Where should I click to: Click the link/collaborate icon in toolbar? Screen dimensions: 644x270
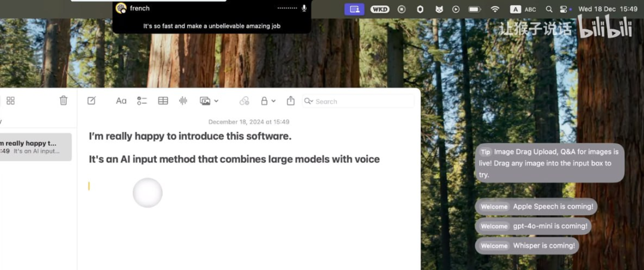click(244, 101)
